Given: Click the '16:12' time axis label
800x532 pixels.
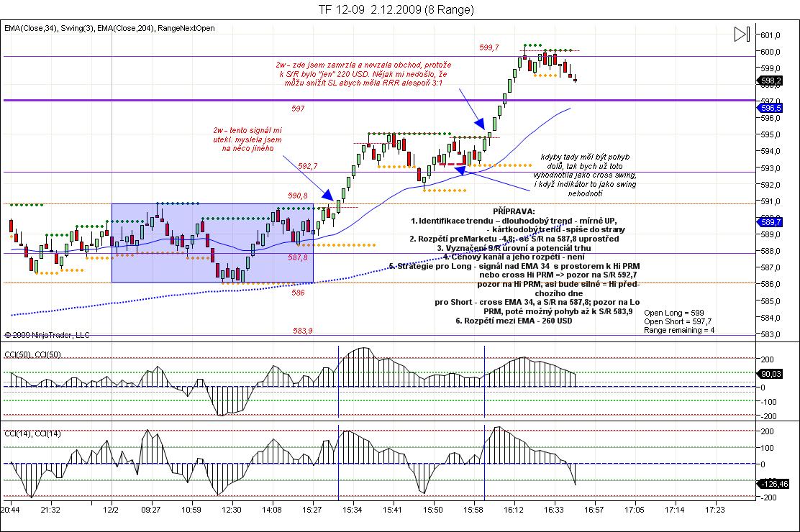Looking at the screenshot, I should pyautogui.click(x=513, y=510).
